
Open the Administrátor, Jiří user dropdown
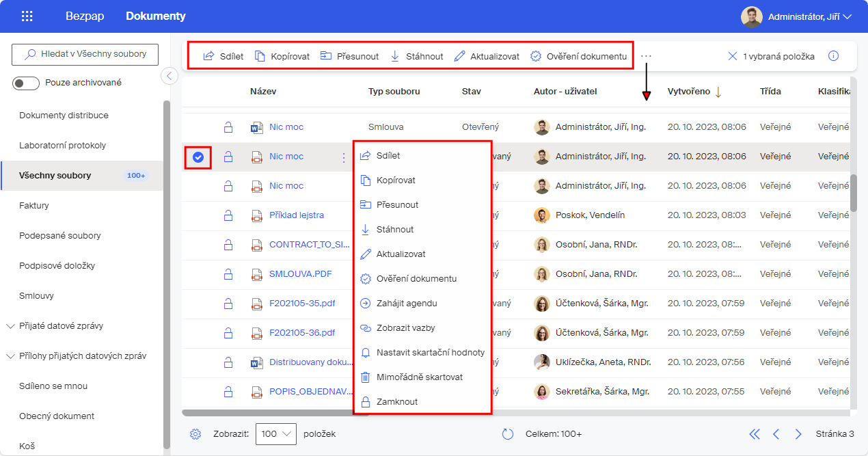797,16
